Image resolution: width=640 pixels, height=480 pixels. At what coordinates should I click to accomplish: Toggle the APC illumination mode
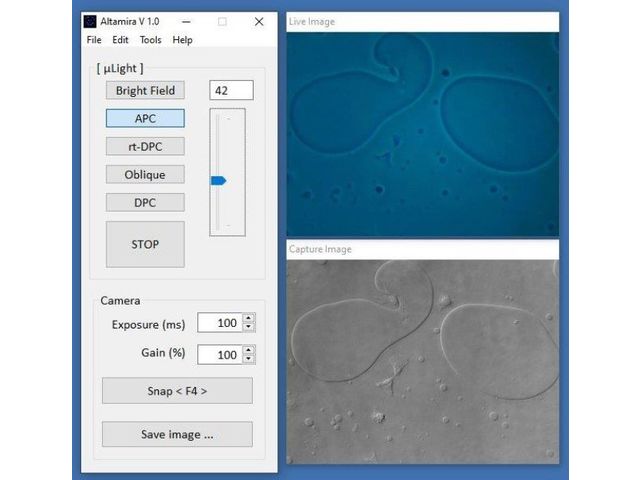pos(145,118)
